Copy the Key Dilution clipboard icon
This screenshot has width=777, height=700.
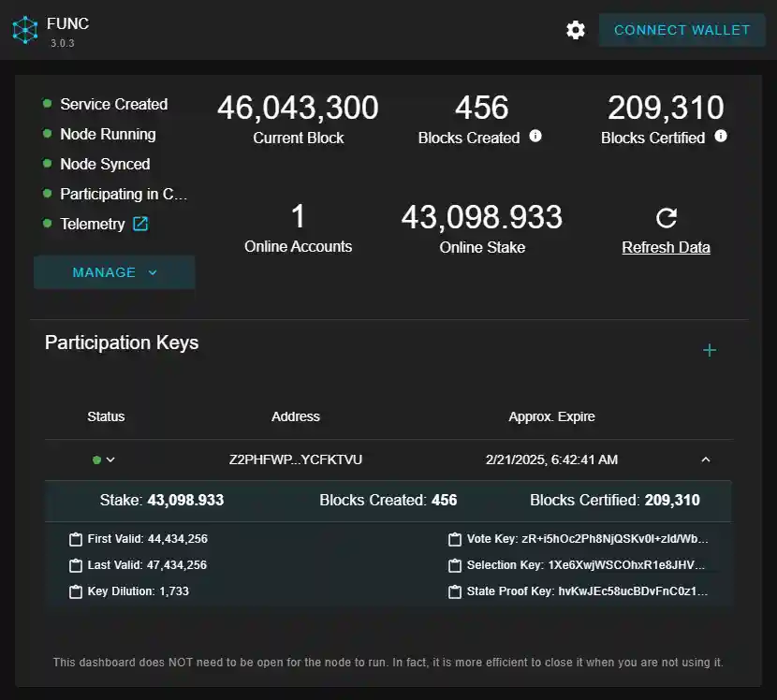78,591
